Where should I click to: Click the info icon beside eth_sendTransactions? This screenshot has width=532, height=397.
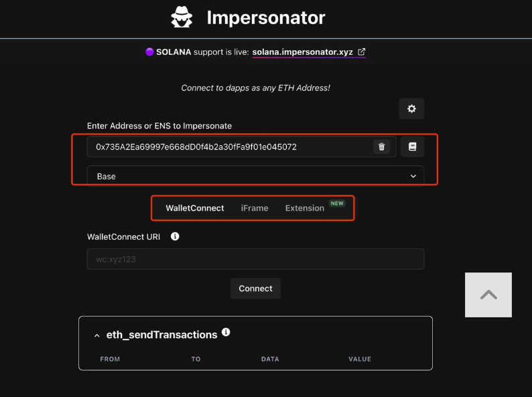tap(226, 332)
